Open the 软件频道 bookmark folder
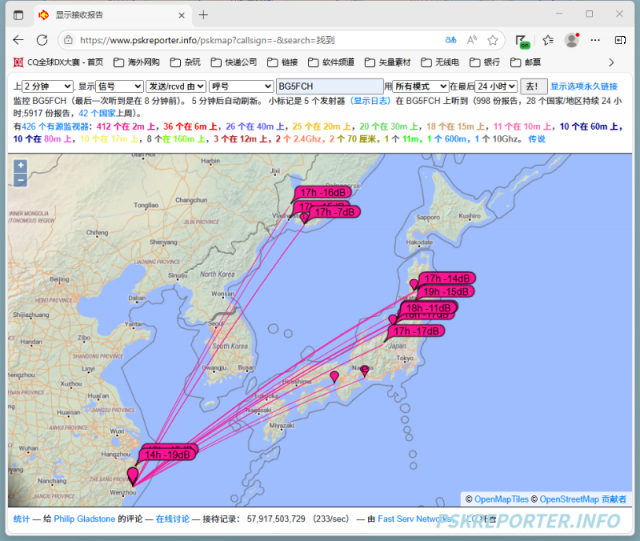The width and height of the screenshot is (640, 541). (331, 62)
